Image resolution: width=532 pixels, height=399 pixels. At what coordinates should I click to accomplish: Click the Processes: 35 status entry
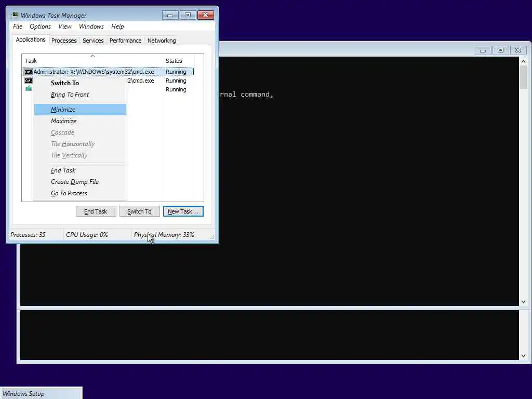[28, 235]
